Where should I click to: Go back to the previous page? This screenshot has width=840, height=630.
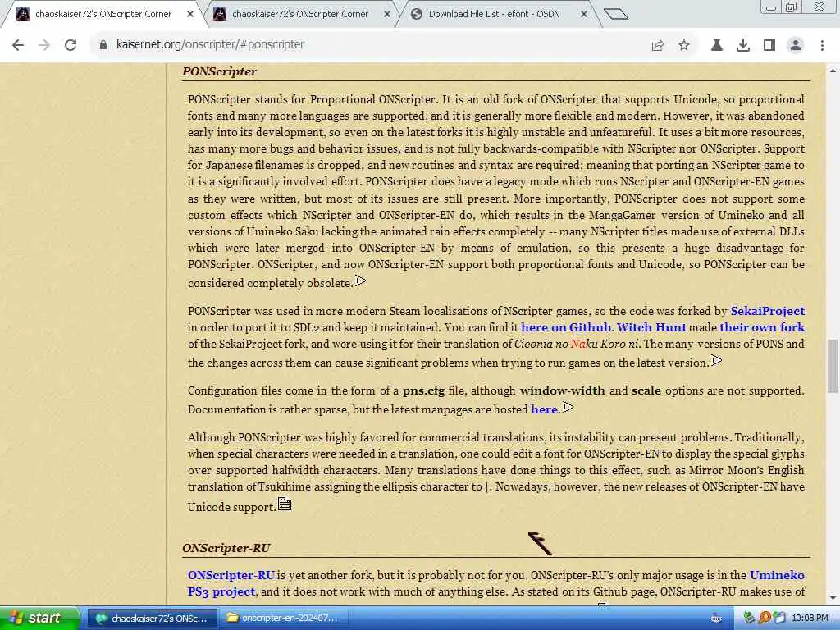(18, 45)
